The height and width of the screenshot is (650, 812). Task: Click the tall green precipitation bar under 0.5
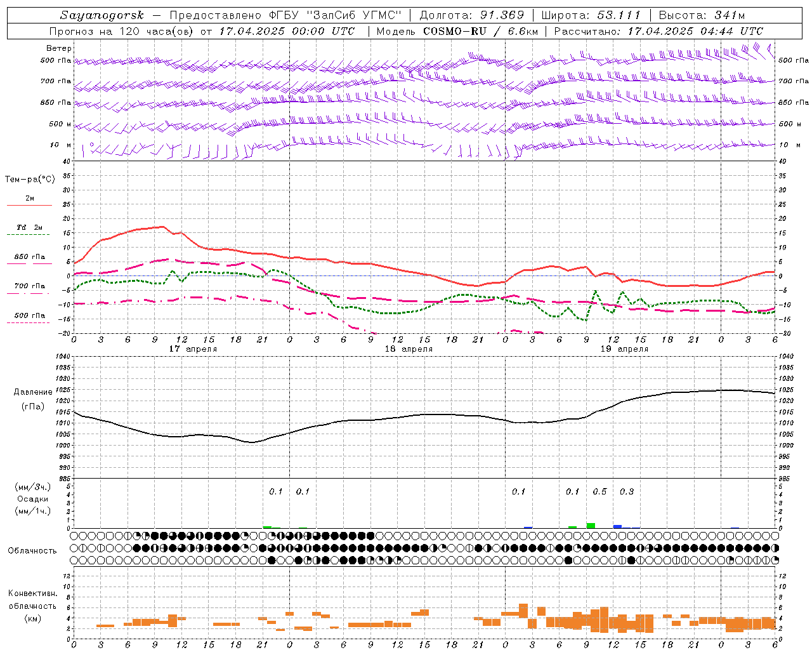click(x=591, y=526)
